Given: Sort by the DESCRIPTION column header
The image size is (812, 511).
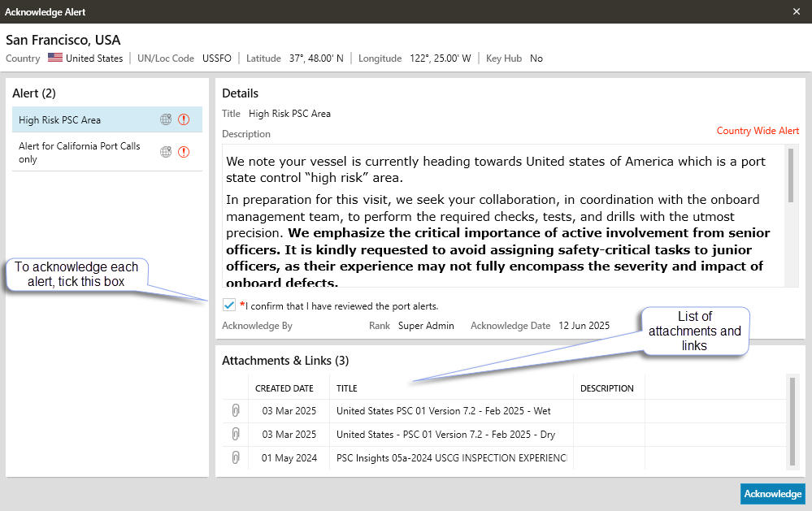Looking at the screenshot, I should tap(607, 388).
